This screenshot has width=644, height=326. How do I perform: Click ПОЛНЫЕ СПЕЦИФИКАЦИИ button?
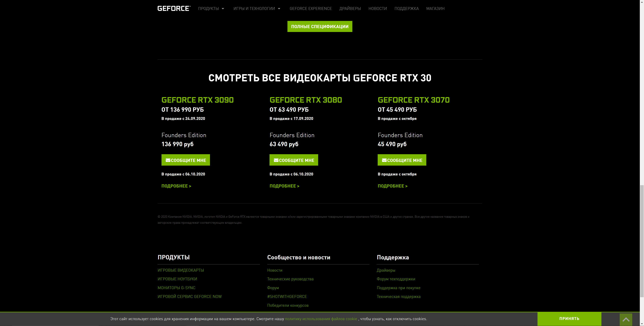(x=320, y=26)
